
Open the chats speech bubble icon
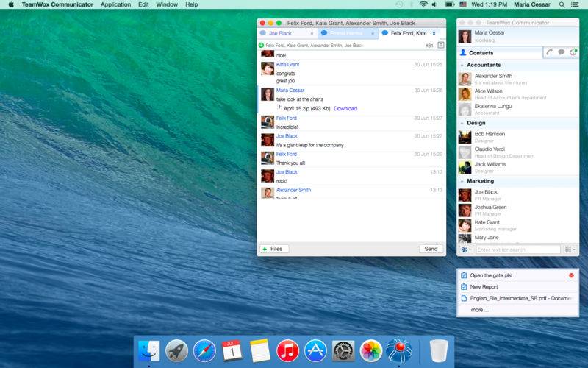pos(562,52)
